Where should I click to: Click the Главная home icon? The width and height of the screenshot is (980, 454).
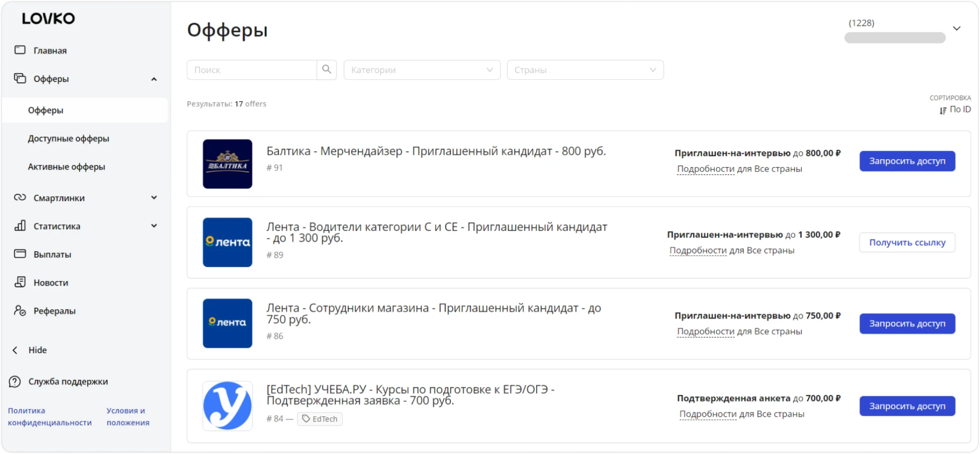(x=20, y=50)
